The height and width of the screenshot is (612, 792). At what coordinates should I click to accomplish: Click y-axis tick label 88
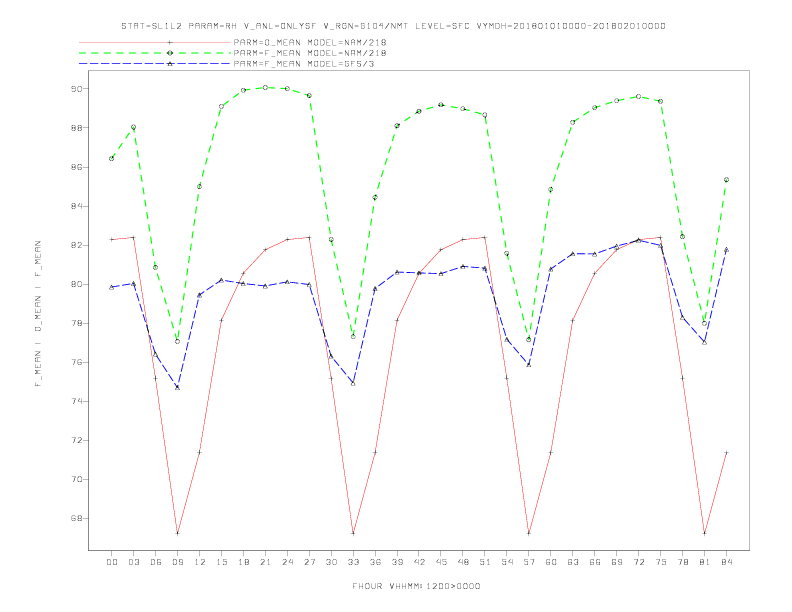click(76, 128)
